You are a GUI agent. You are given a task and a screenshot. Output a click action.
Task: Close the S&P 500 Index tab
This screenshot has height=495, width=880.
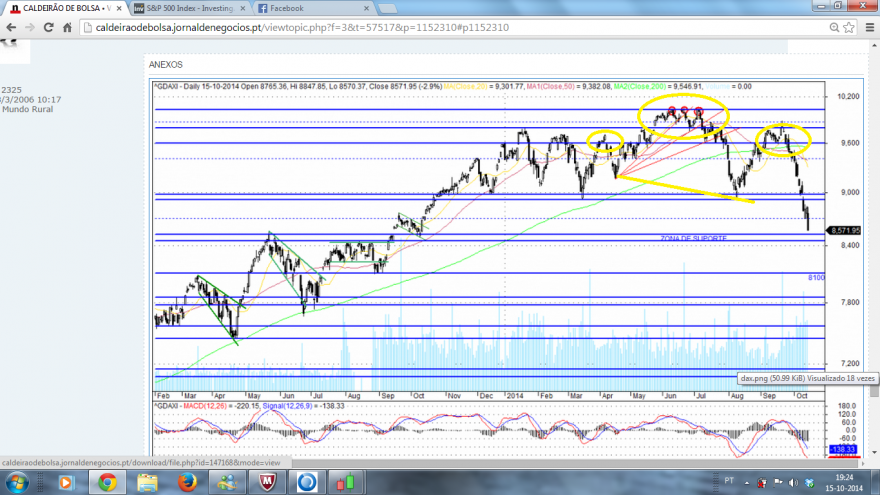pos(243,8)
